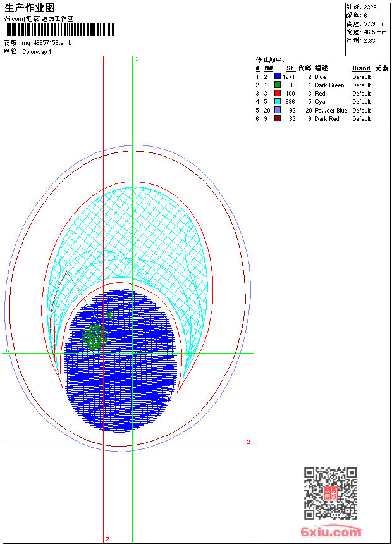The height and width of the screenshot is (544, 392).
Task: Click the green marker 1 at top of design
Action: 137,59
